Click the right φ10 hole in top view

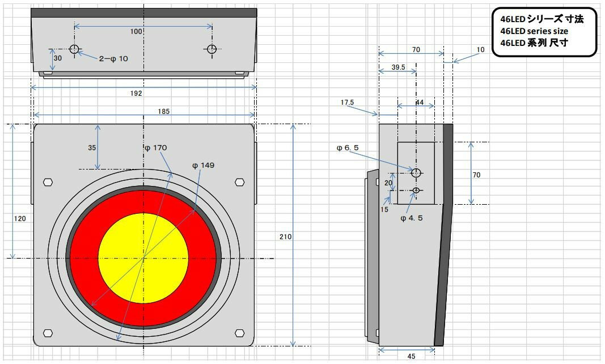pos(211,49)
